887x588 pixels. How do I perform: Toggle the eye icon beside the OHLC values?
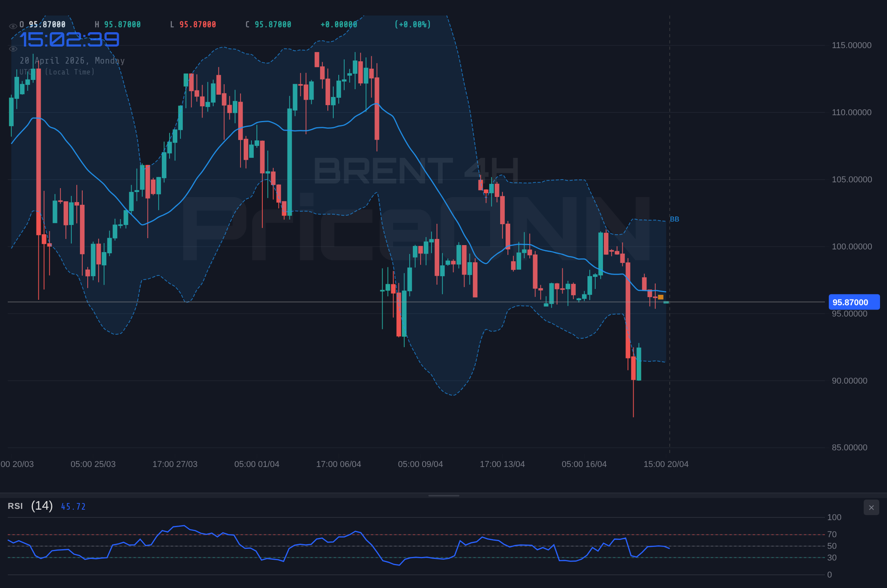click(x=13, y=26)
